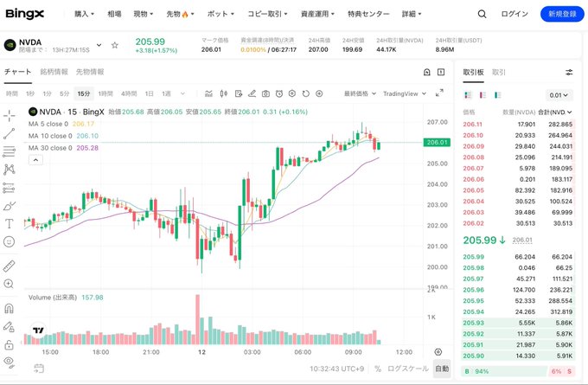Expand chart to fullscreen
This screenshot has height=385, width=588.
(x=439, y=93)
